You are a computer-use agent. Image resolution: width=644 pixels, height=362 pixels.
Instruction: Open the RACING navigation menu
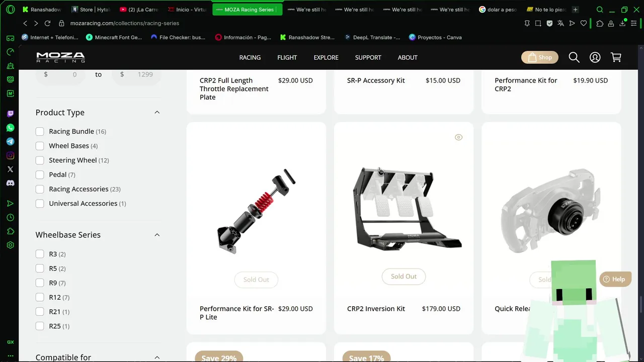pyautogui.click(x=250, y=57)
